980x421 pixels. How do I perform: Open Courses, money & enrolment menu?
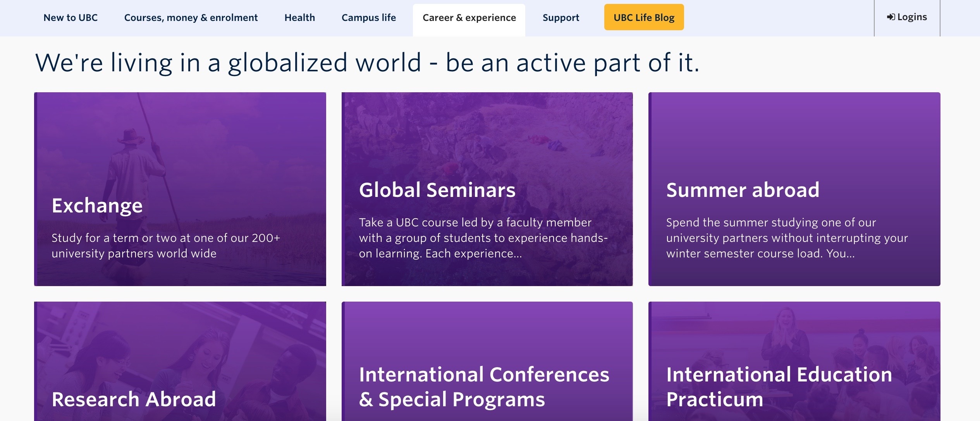191,18
